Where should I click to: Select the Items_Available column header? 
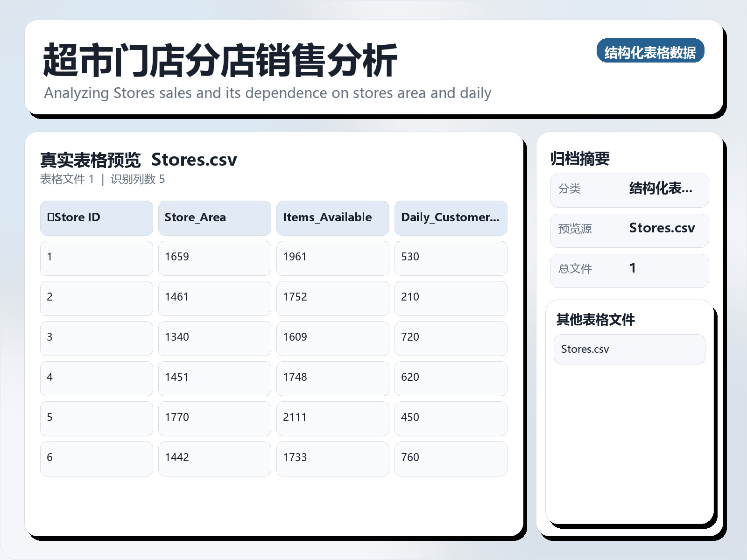coord(332,217)
